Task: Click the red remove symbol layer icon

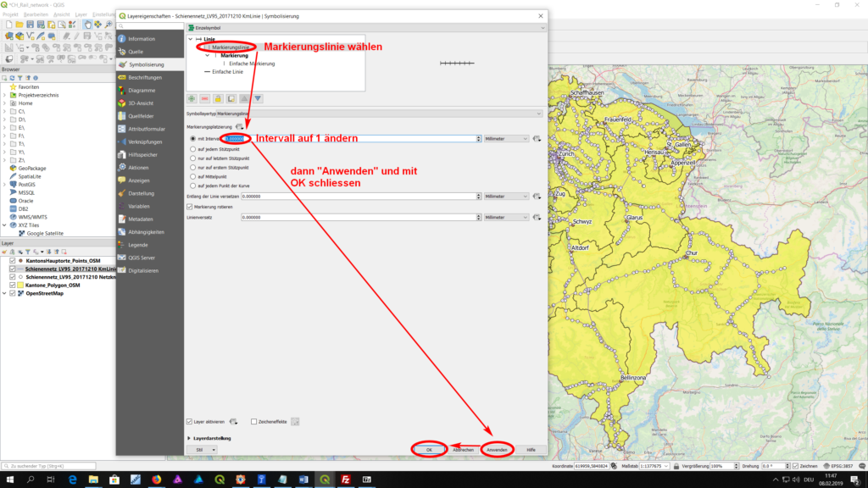Action: (204, 99)
